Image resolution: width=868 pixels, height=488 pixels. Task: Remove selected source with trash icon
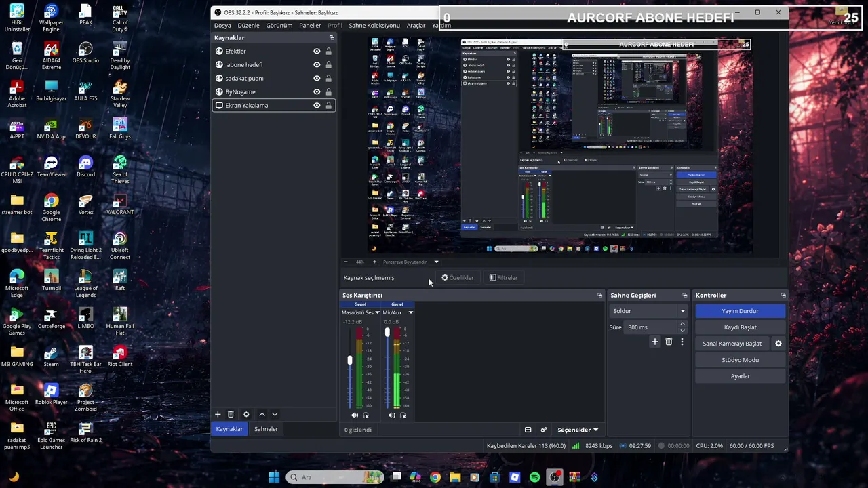tap(231, 414)
